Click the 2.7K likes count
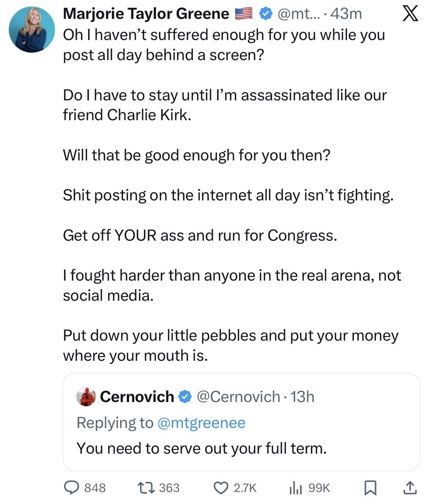This screenshot has width=429, height=504. point(245,488)
